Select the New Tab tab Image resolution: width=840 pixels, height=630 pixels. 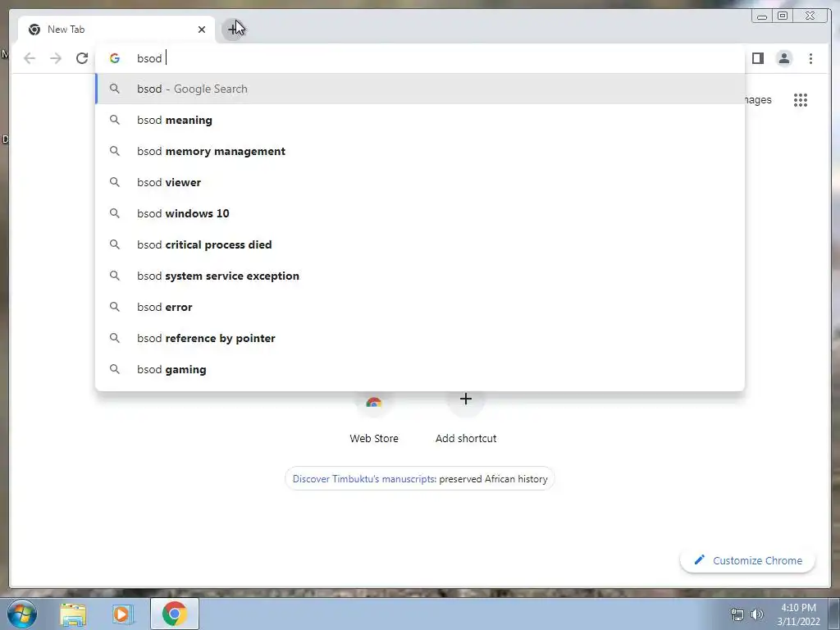tap(116, 30)
